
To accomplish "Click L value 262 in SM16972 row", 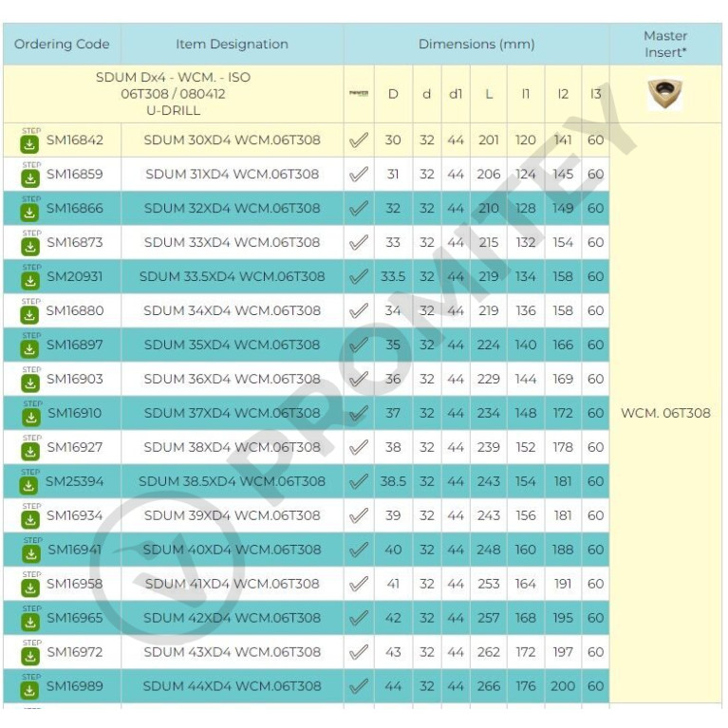I will tap(489, 652).
